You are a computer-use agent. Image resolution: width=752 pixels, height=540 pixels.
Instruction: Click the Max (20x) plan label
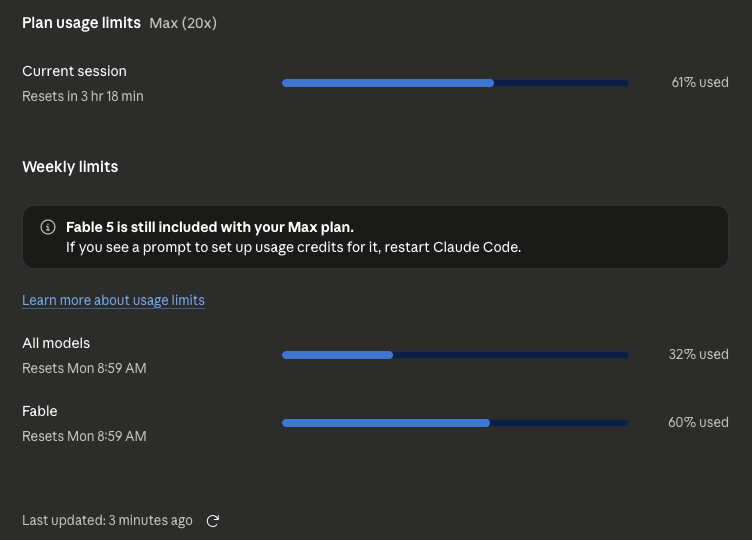(183, 23)
